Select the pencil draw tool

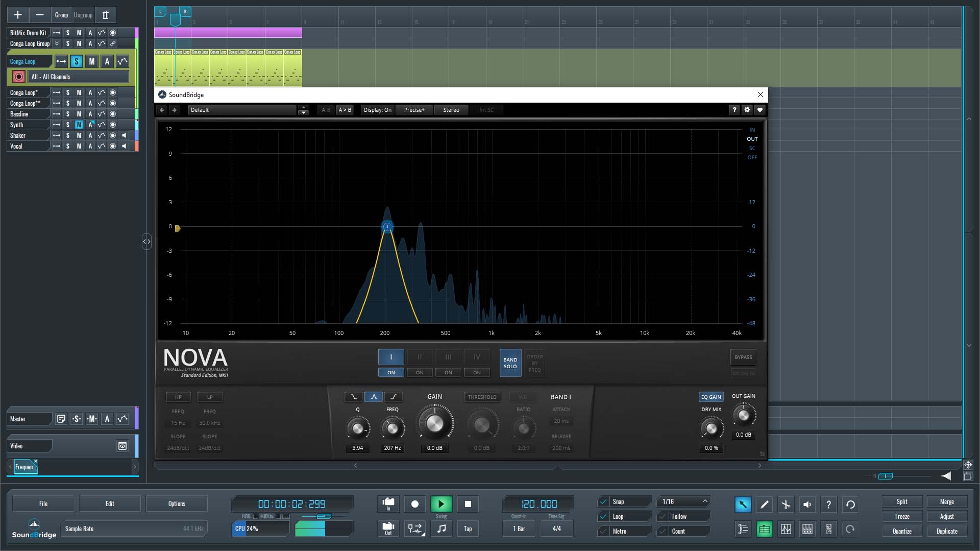[764, 505]
